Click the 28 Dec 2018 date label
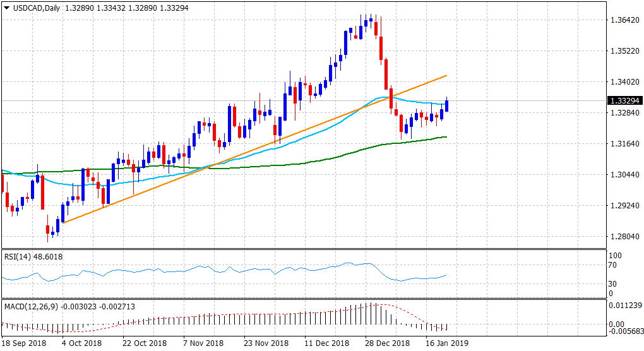644x351 pixels. (x=388, y=343)
